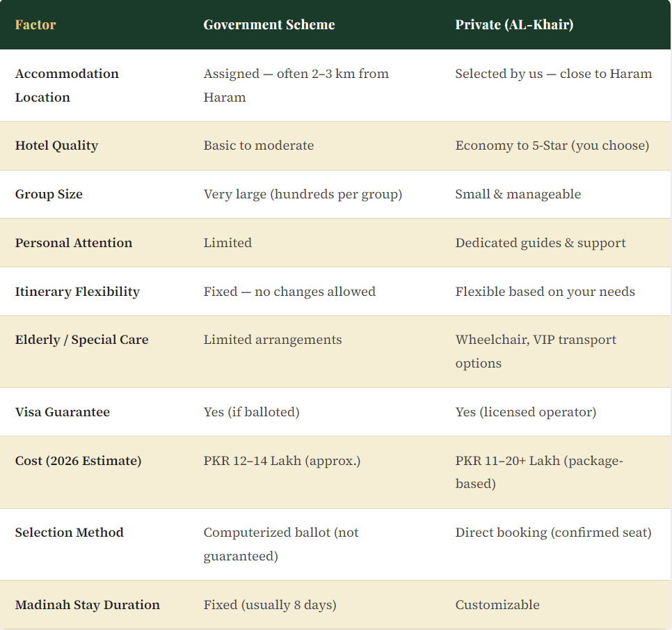
Task: Click 'Very large (hundreds per group)' text
Action: 303,194
